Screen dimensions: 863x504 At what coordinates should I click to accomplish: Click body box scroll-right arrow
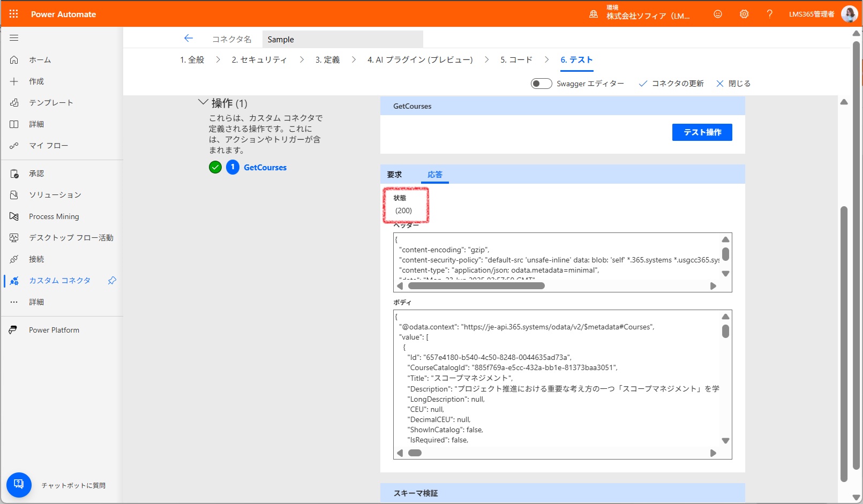click(x=713, y=453)
